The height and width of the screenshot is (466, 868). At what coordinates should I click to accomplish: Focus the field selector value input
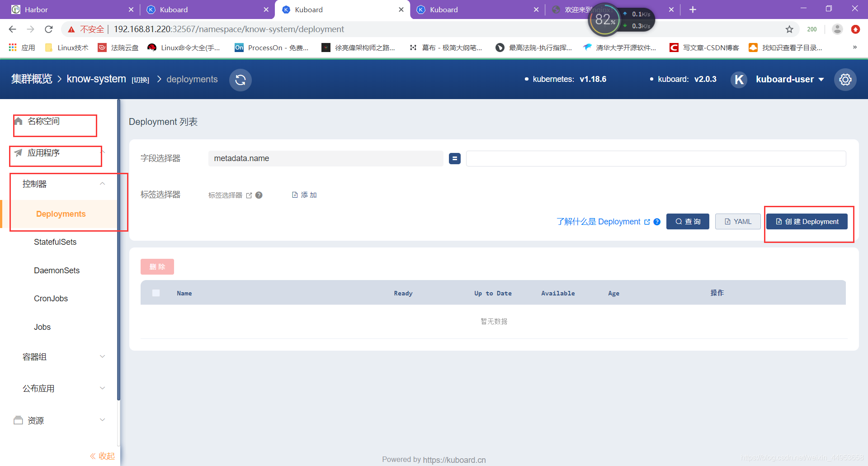pyautogui.click(x=656, y=158)
